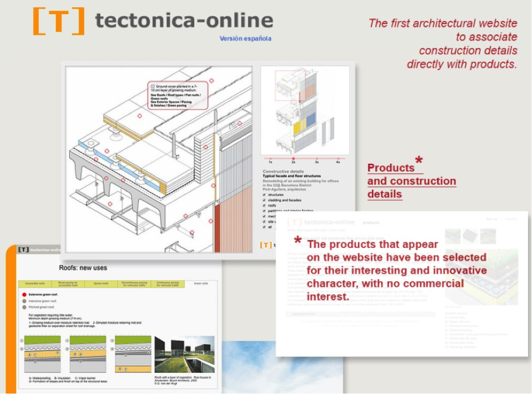Open Wood paving for accessible roofs tab
This screenshot has height=394, width=532.
tap(68, 283)
